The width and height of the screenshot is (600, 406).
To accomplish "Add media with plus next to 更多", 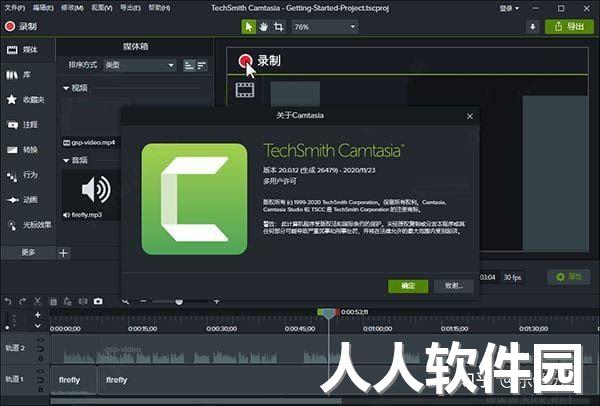I will point(64,253).
